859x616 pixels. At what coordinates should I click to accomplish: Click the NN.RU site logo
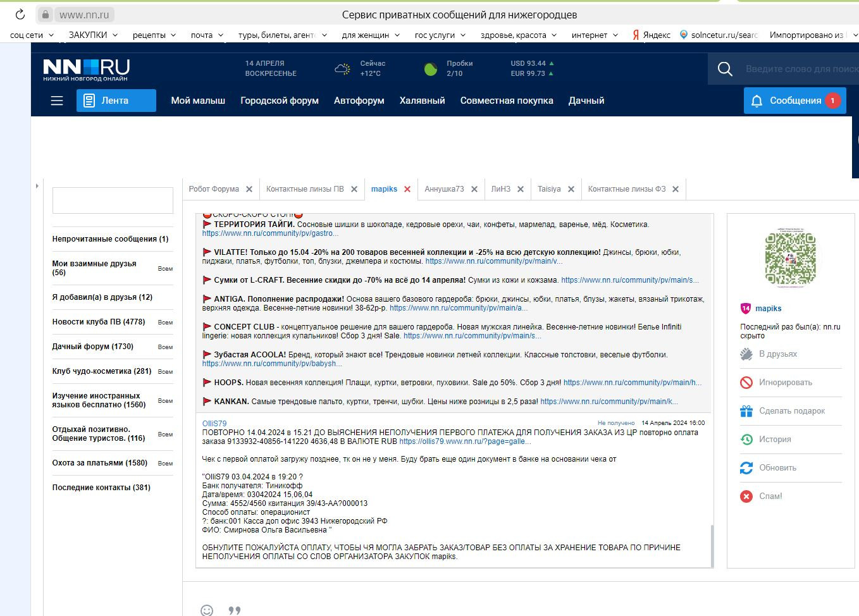[86, 69]
